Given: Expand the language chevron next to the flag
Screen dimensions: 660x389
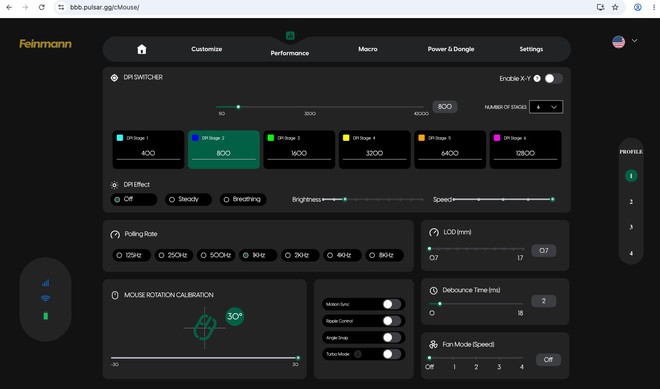Looking at the screenshot, I should coord(634,41).
